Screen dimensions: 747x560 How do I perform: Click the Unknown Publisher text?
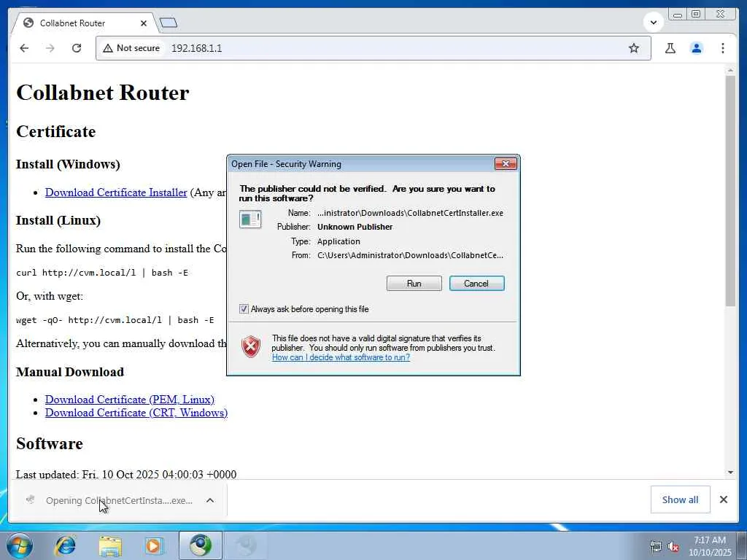[355, 227]
